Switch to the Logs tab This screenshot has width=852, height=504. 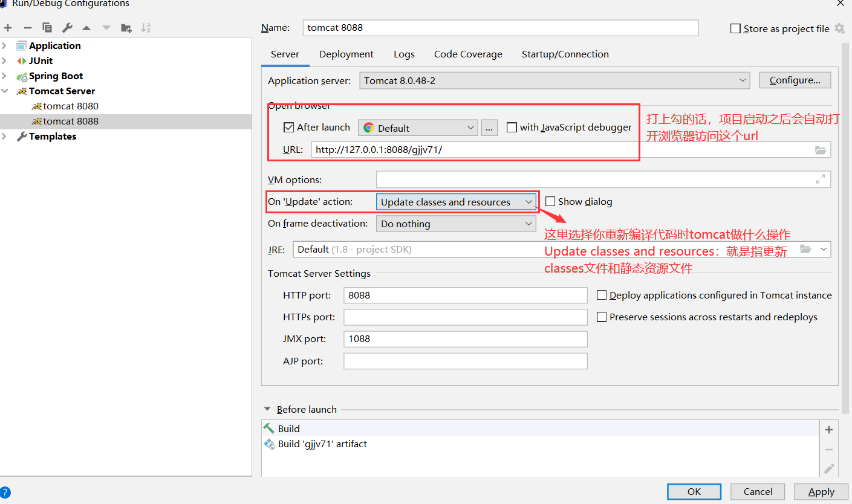click(x=404, y=54)
